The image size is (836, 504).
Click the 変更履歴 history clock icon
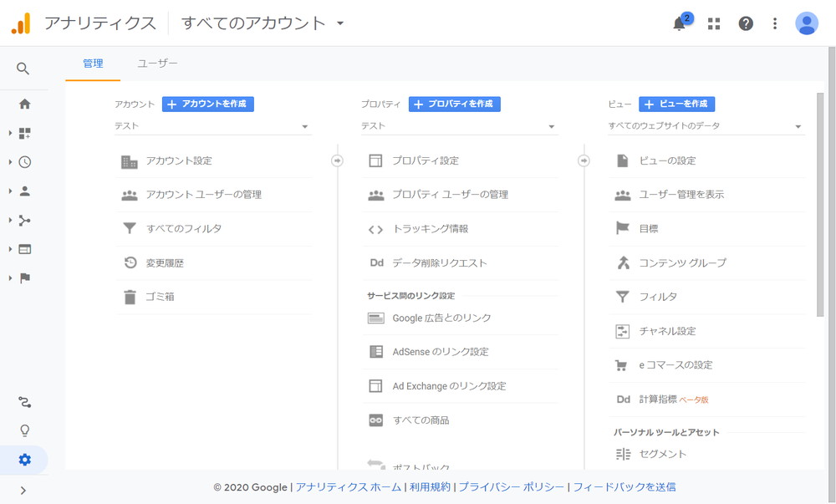pos(130,262)
